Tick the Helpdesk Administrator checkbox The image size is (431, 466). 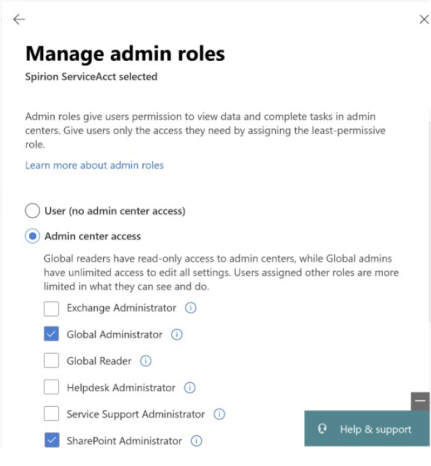51,387
